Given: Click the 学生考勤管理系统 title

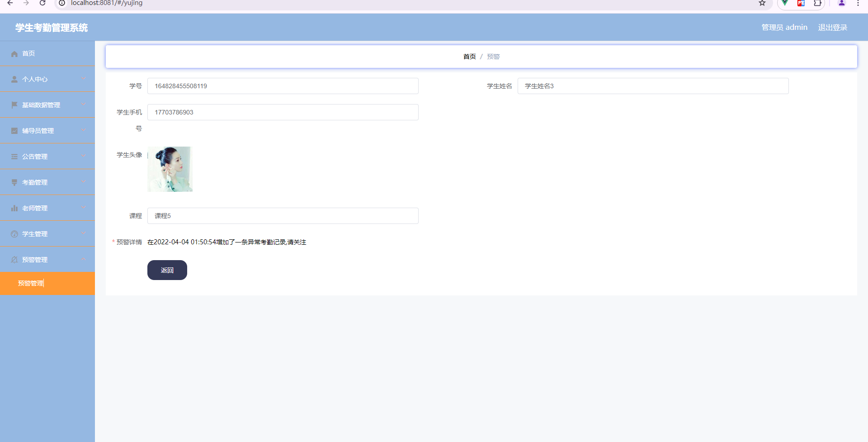Looking at the screenshot, I should pyautogui.click(x=52, y=28).
